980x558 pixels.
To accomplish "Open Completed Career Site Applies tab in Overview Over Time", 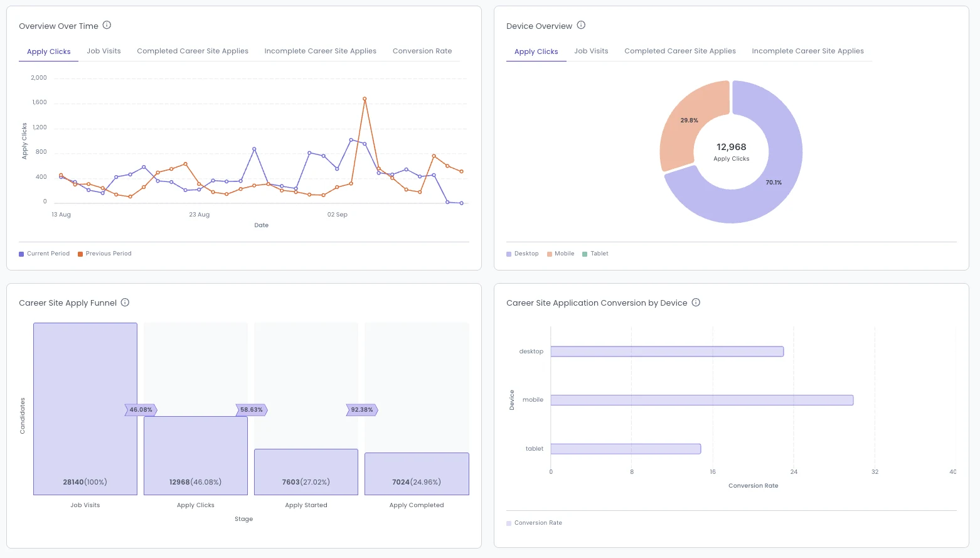I will [x=193, y=51].
